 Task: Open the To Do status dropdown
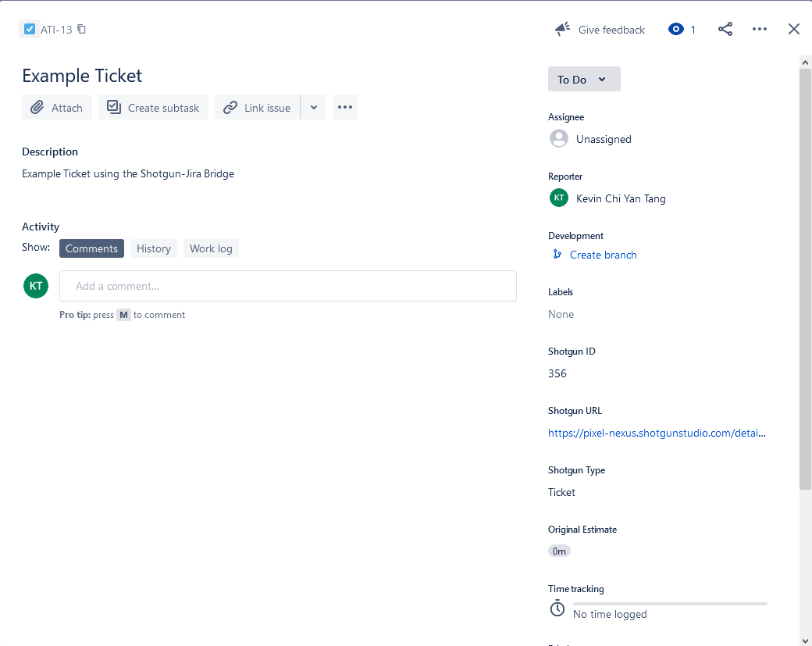[x=584, y=80]
